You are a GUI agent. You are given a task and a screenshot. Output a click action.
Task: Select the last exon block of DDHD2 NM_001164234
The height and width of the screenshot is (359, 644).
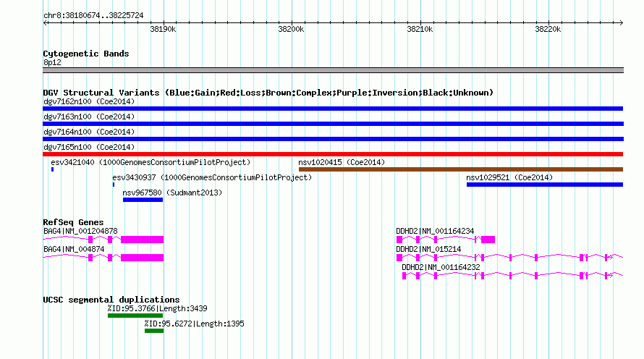[x=488, y=240]
